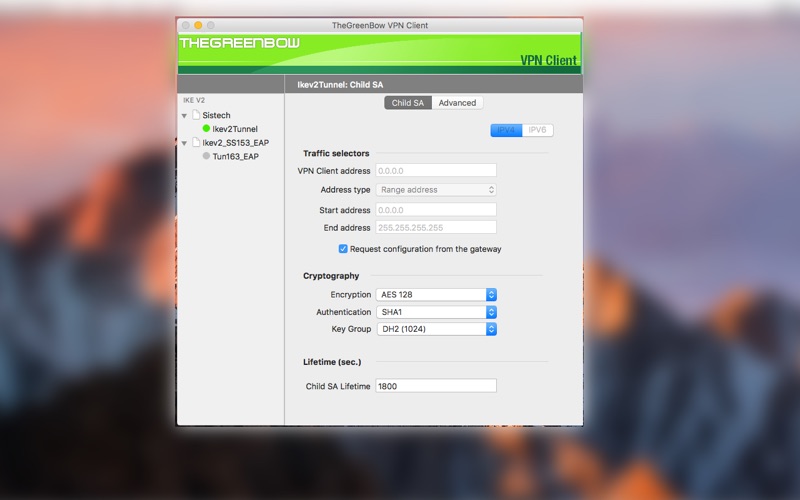Viewport: 800px width, 500px height.
Task: Select the Tun163_EAP tunnel
Action: pos(235,156)
